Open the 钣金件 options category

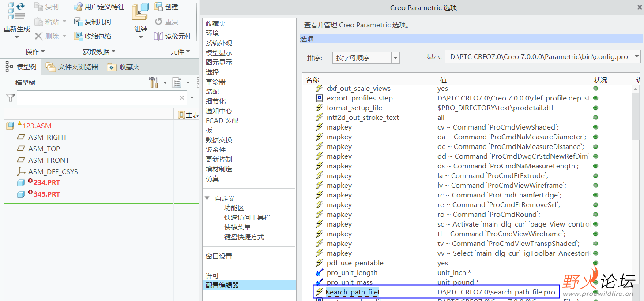(x=216, y=149)
